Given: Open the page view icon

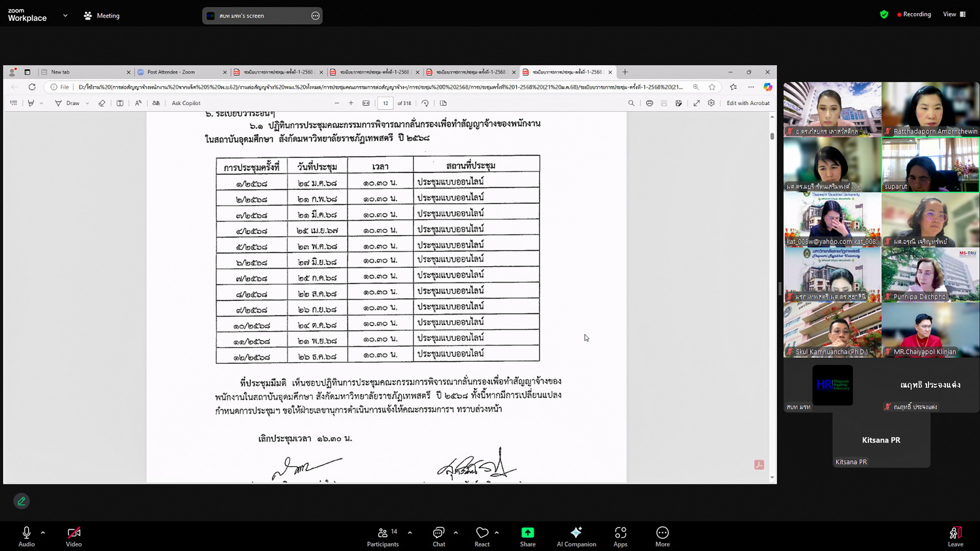Looking at the screenshot, I should click(444, 103).
